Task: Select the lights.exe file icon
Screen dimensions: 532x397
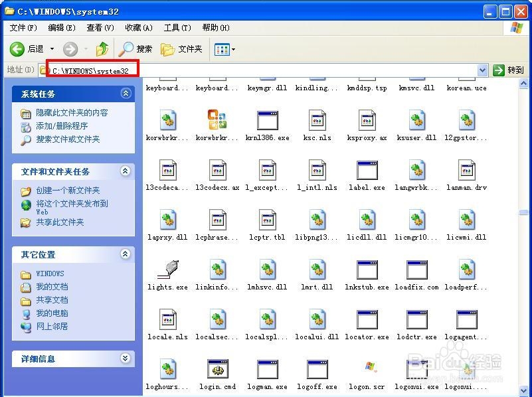Action: pyautogui.click(x=167, y=270)
